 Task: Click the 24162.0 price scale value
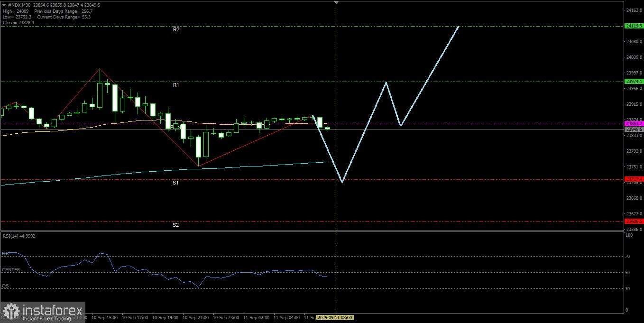(x=634, y=10)
